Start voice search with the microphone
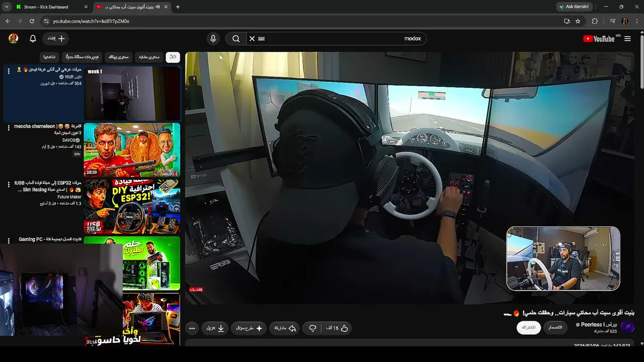This screenshot has width=644, height=362. (213, 39)
